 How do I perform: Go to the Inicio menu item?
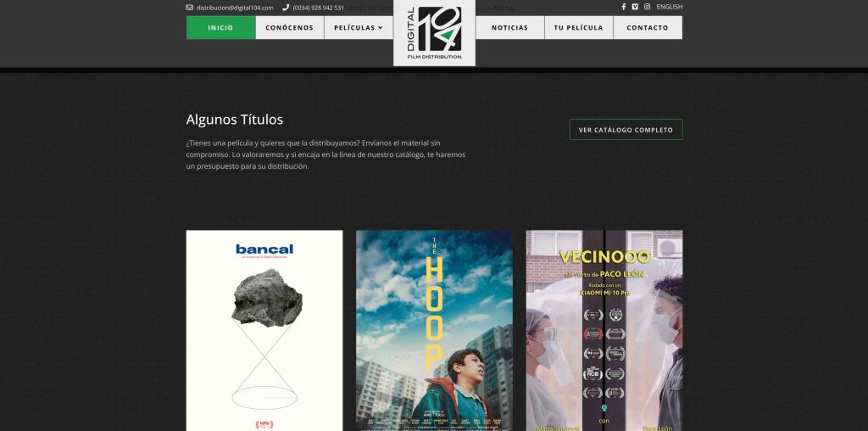click(220, 27)
